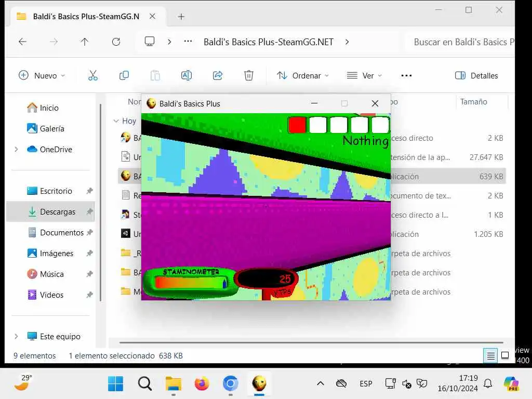Switch to details list view icon
This screenshot has height=399, width=532.
coord(490,355)
